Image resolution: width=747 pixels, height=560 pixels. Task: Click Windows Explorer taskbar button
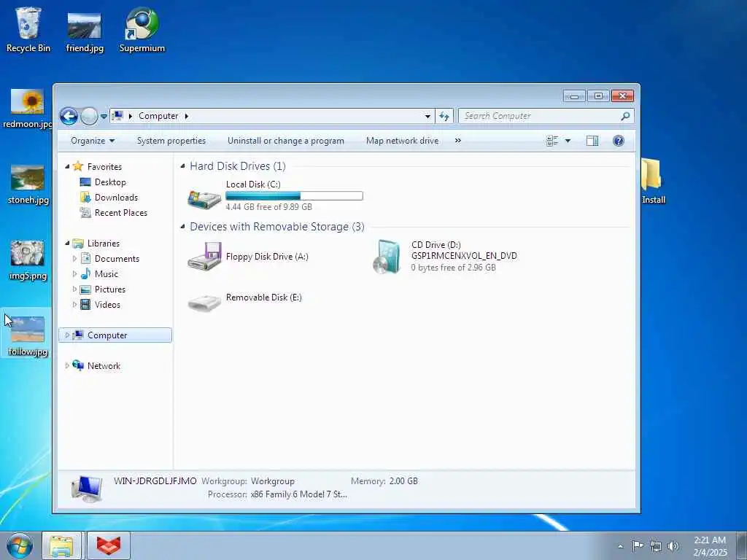[x=61, y=545]
